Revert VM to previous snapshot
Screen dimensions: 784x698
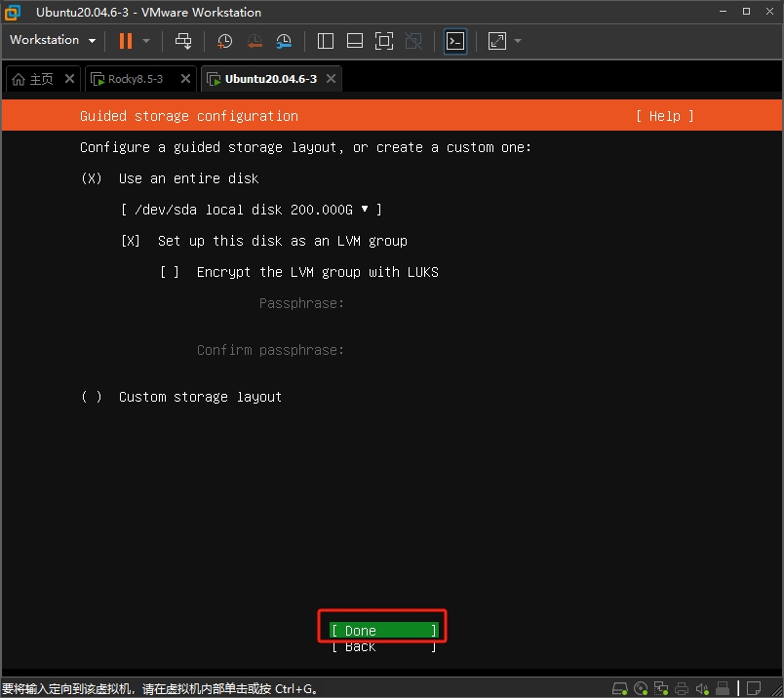point(255,41)
